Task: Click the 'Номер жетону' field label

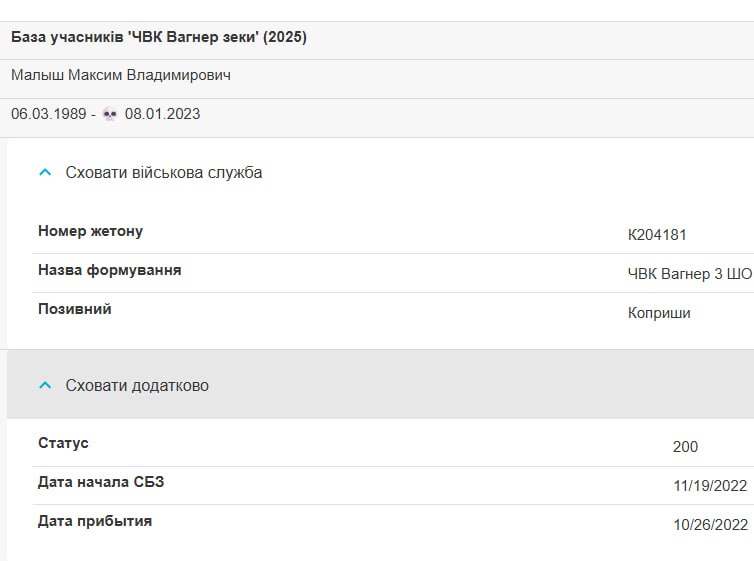Action: click(x=90, y=231)
